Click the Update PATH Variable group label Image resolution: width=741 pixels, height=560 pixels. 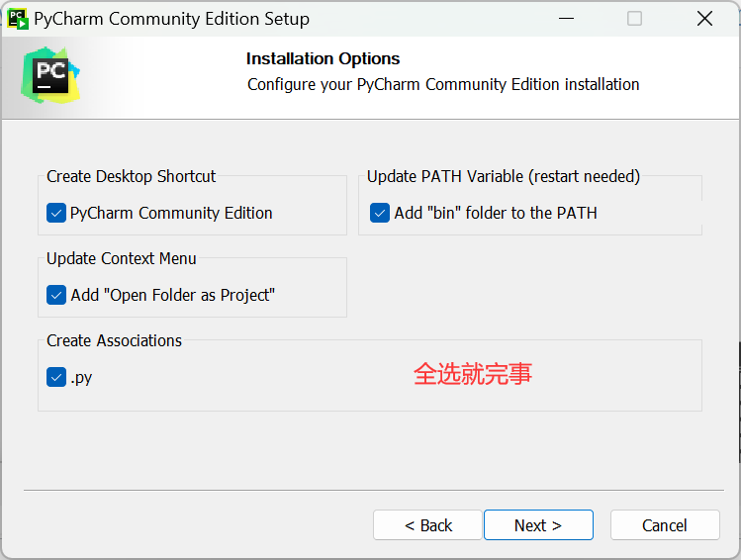504,176
